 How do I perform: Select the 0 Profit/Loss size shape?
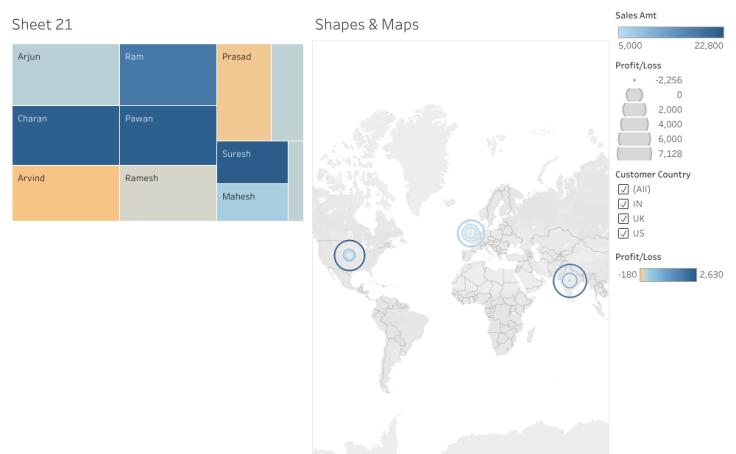[x=634, y=94]
